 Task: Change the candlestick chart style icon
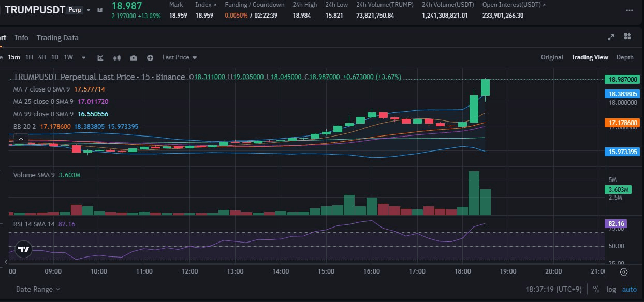coord(116,57)
